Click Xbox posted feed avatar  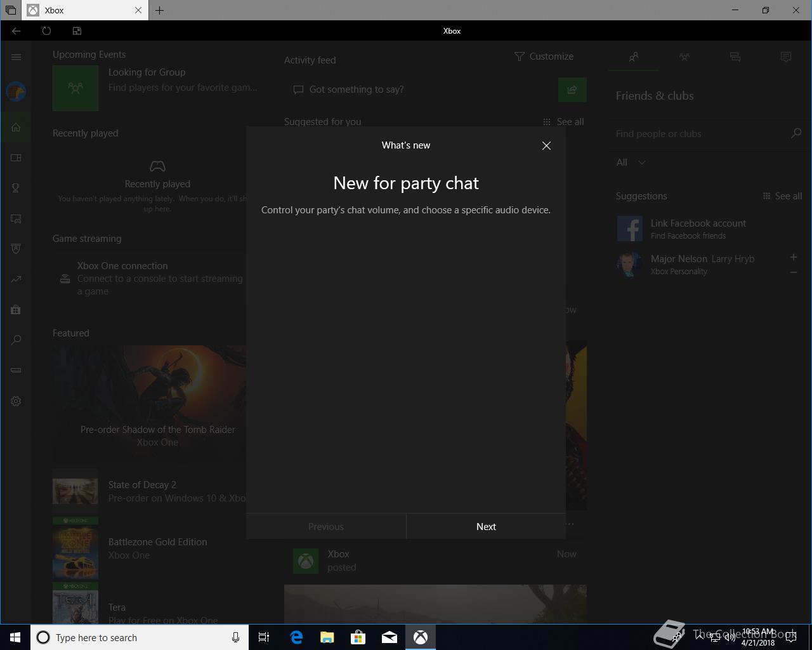point(306,560)
